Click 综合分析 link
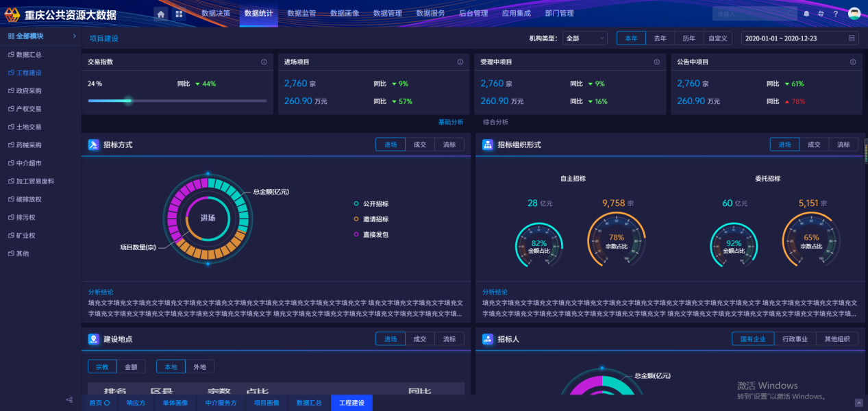Image resolution: width=868 pixels, height=411 pixels. point(495,122)
